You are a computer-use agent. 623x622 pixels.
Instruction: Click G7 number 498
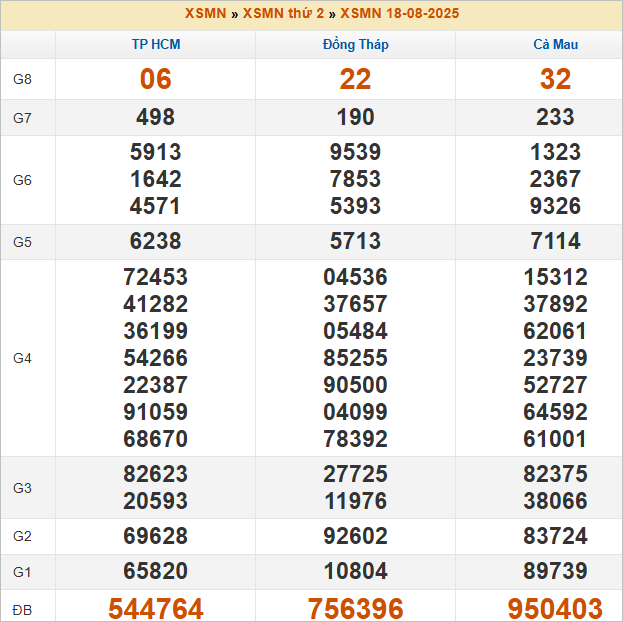click(156, 117)
